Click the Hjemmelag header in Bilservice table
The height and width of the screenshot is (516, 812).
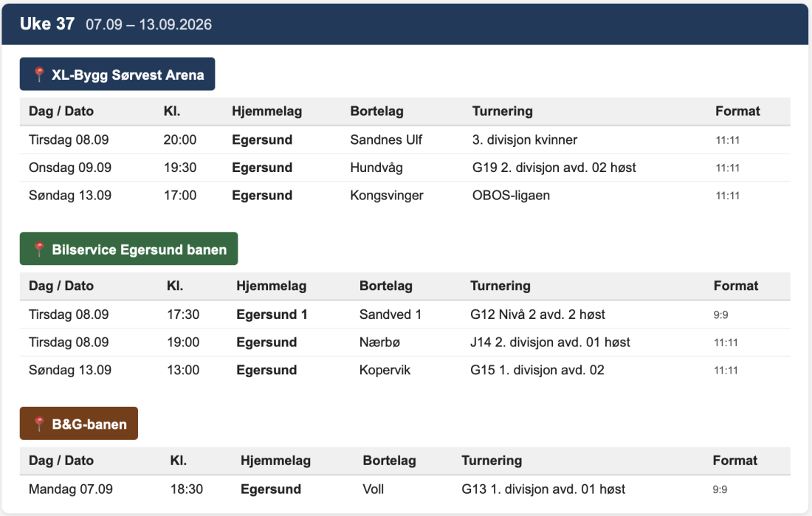tap(272, 286)
